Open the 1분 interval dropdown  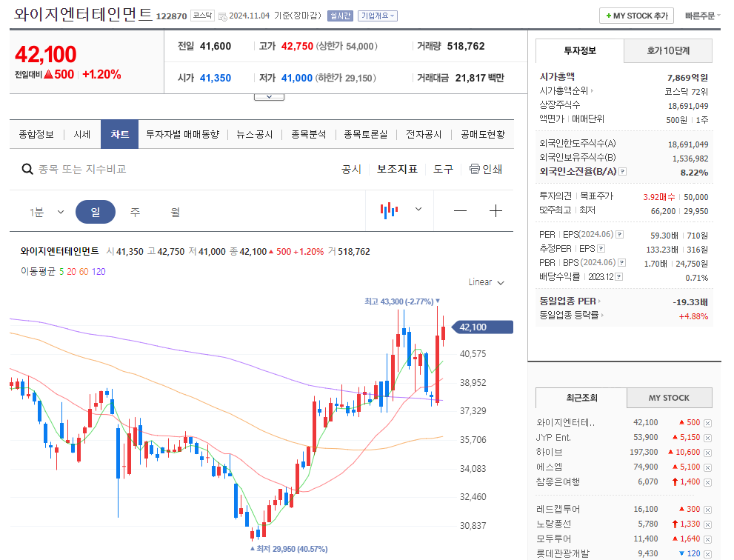click(x=61, y=212)
